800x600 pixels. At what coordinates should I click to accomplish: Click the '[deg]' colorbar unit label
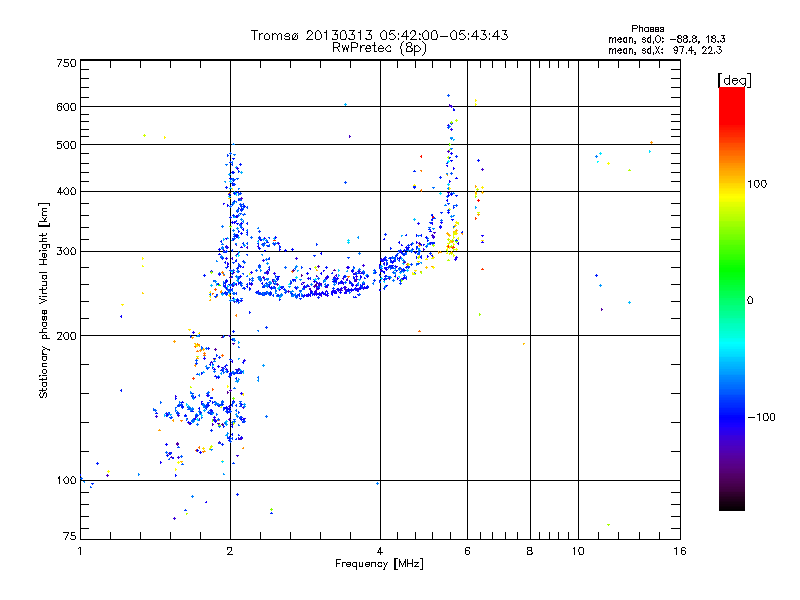coord(734,80)
